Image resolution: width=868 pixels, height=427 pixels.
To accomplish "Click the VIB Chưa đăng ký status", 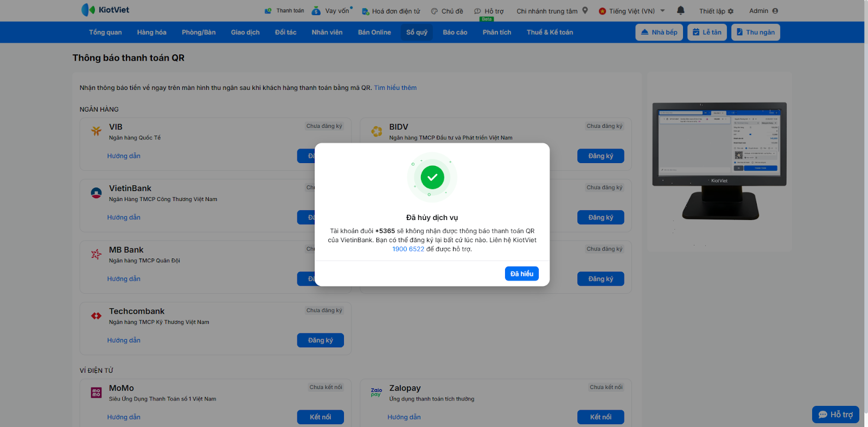I will pos(324,126).
